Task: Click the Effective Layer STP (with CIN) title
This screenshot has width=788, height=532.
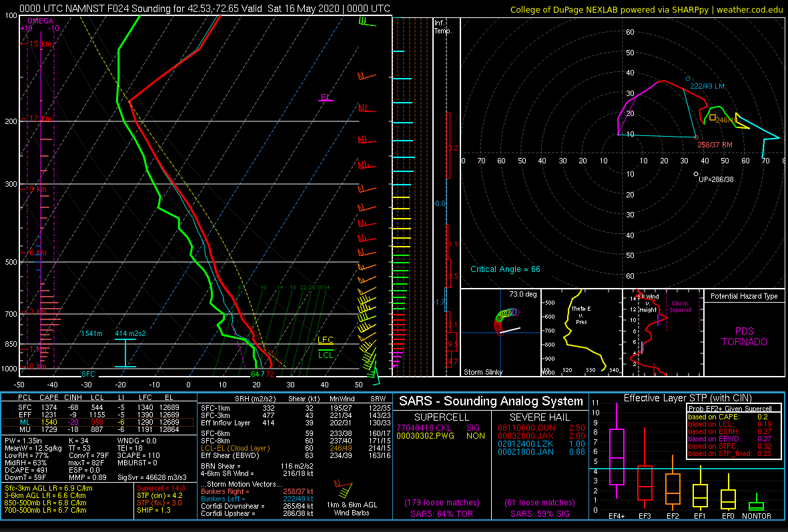Action: point(687,399)
